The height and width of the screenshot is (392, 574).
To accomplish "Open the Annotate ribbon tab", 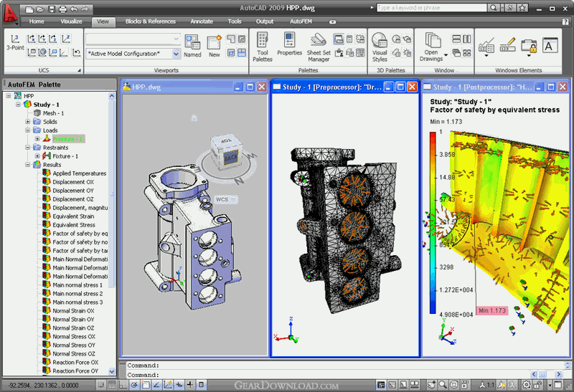I will tap(202, 21).
